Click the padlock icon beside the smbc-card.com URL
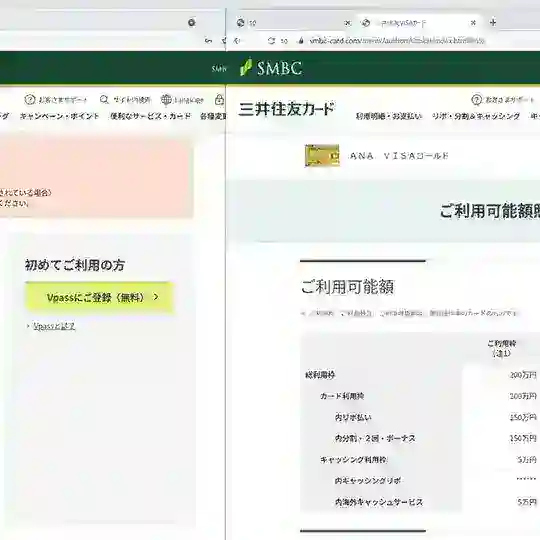This screenshot has height=540, width=540. [301, 41]
